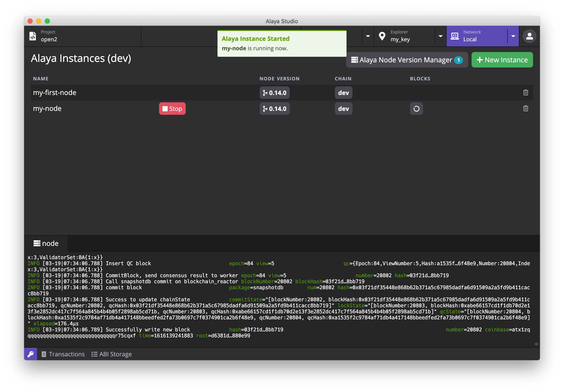The height and width of the screenshot is (392, 564).
Task: Switch to the node log tab
Action: click(46, 243)
